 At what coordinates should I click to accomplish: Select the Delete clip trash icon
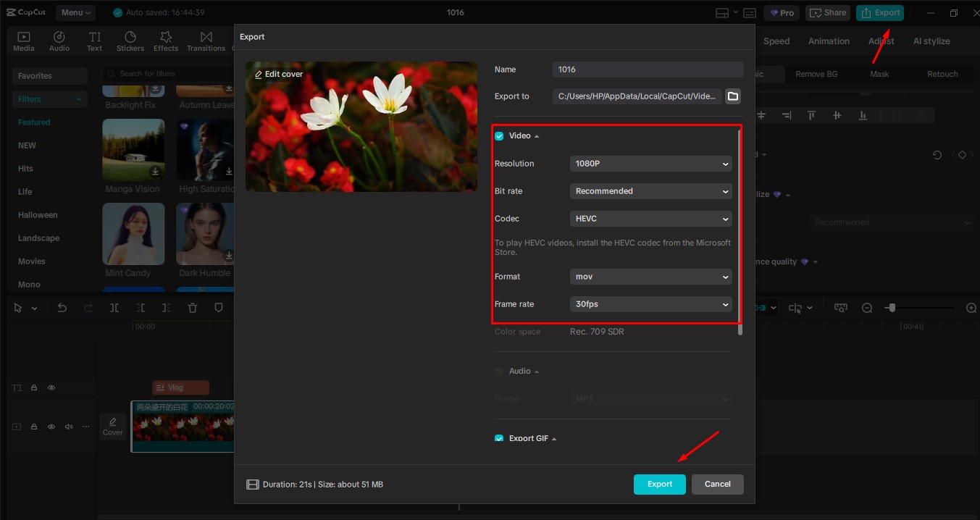click(192, 307)
